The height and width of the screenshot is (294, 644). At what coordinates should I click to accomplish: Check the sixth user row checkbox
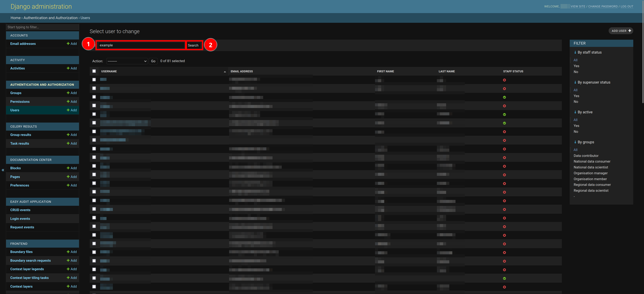coord(94,123)
